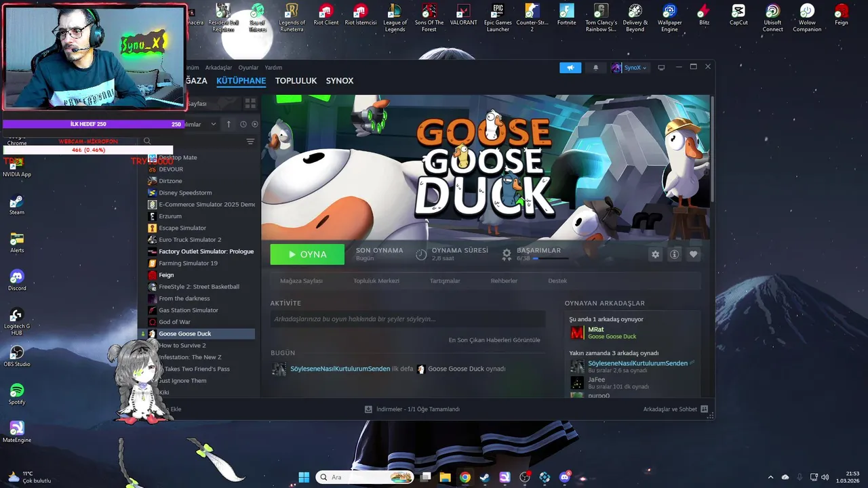Open the Oyunlar menu
Image resolution: width=868 pixels, height=488 pixels.
tap(248, 68)
